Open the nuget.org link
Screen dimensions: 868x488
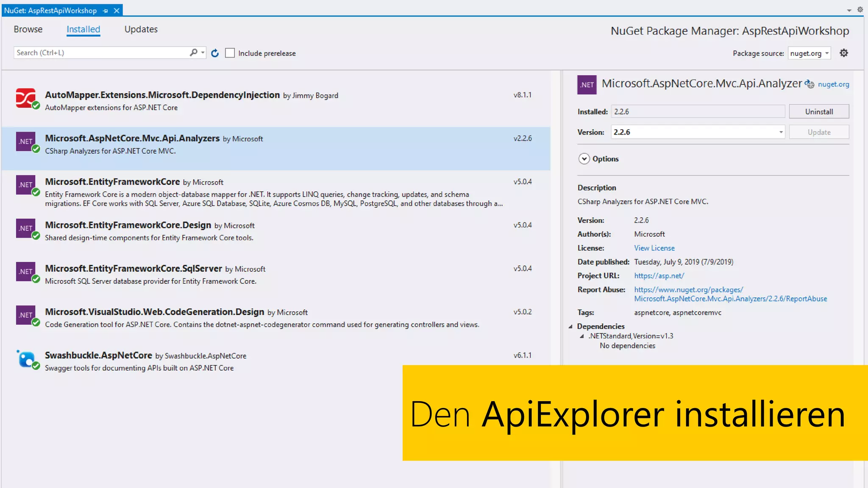(833, 84)
